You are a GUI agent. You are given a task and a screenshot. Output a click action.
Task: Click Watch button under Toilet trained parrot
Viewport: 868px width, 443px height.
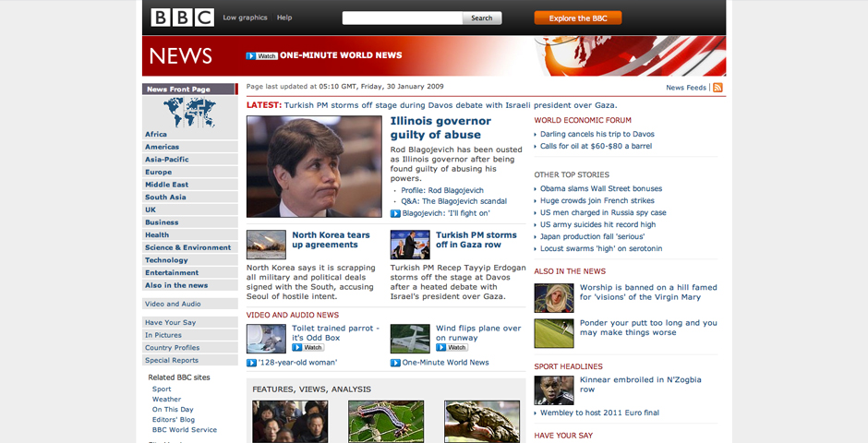(x=307, y=347)
